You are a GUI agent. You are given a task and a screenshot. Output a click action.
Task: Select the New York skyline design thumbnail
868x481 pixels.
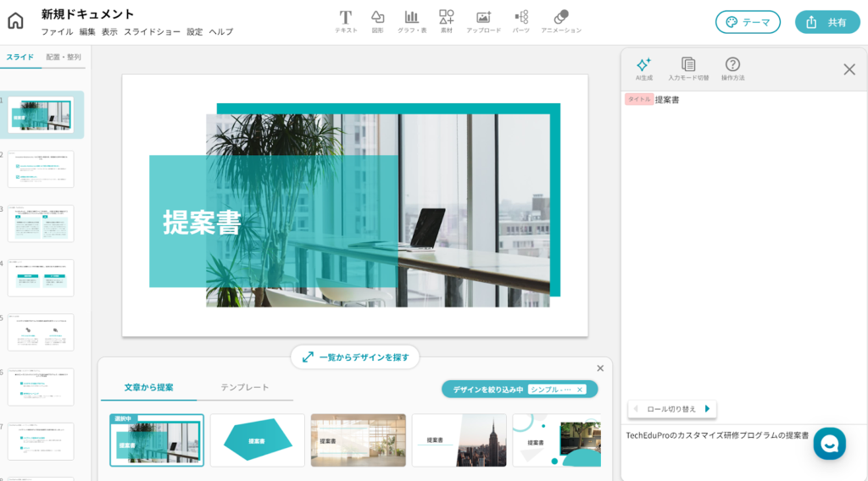(459, 440)
